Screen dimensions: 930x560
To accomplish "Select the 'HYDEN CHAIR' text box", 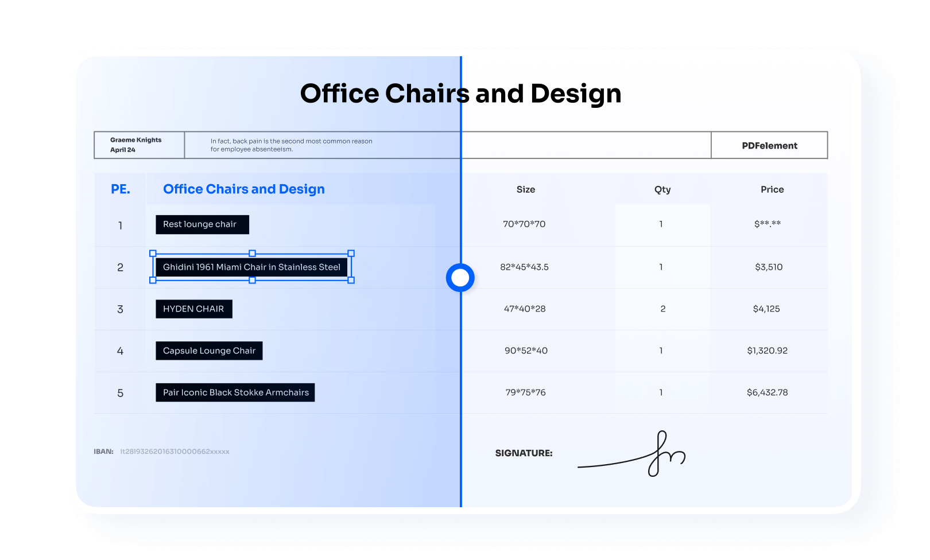I will [194, 309].
